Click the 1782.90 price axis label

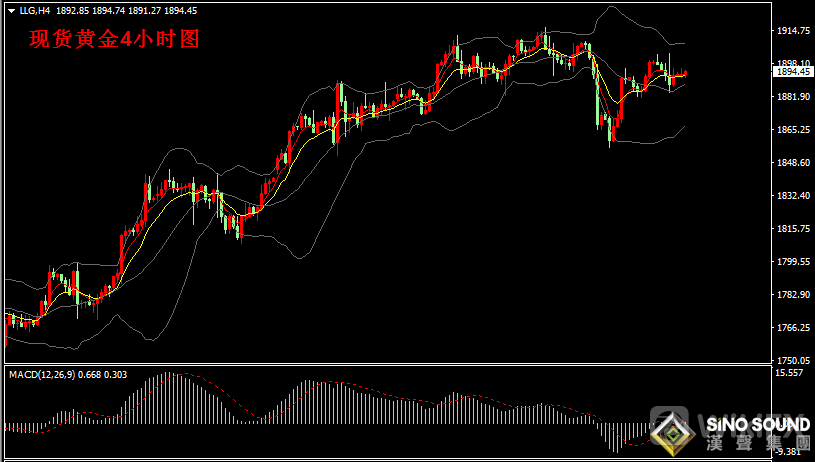tap(793, 295)
